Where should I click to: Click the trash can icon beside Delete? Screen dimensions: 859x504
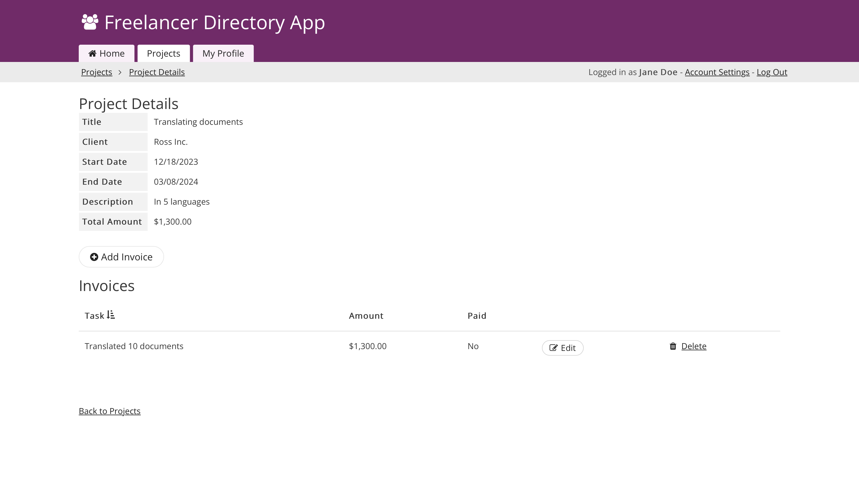673,346
